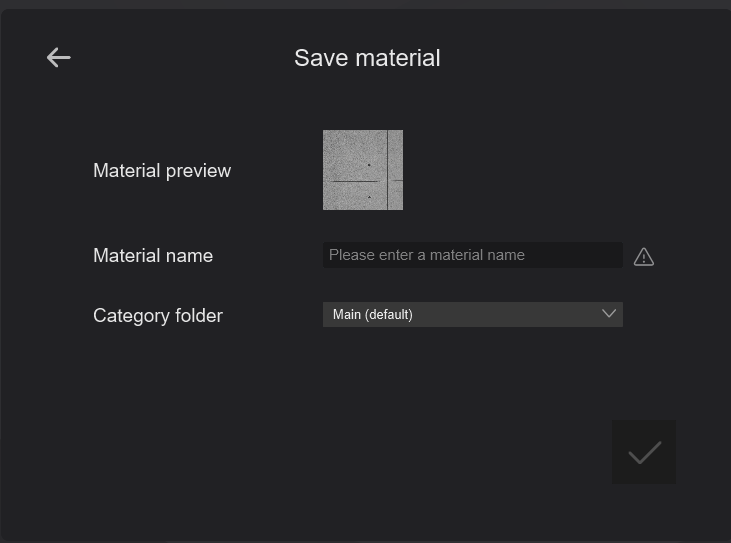This screenshot has height=543, width=731.
Task: Expand the folder list showing Main (default)
Action: tap(472, 314)
